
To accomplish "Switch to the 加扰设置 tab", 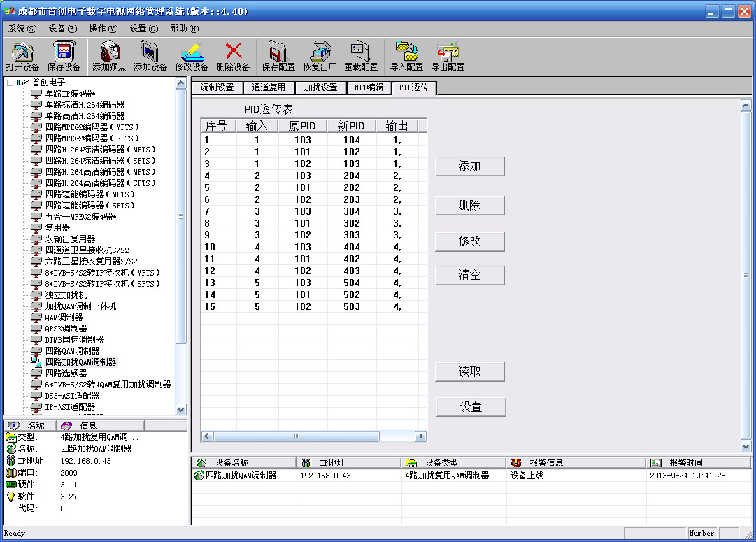I will [x=320, y=87].
